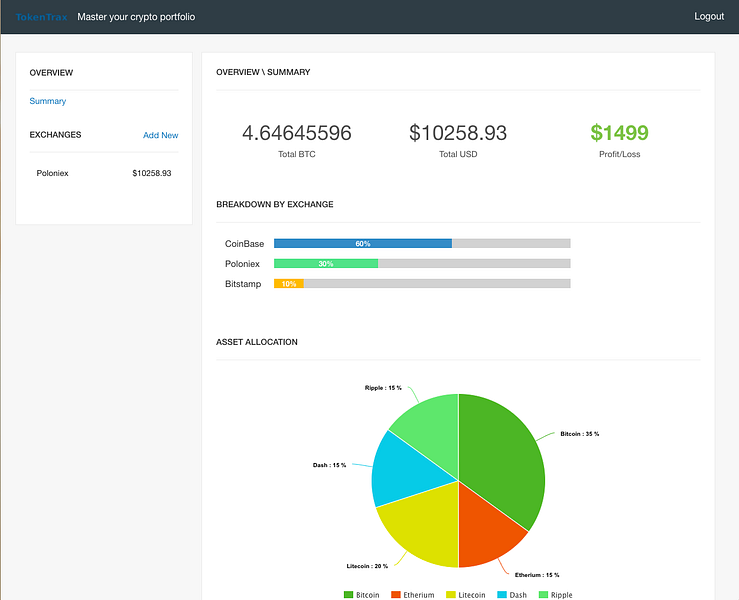Click the TokenTrax logo
Image resolution: width=739 pixels, height=600 pixels.
[41, 17]
